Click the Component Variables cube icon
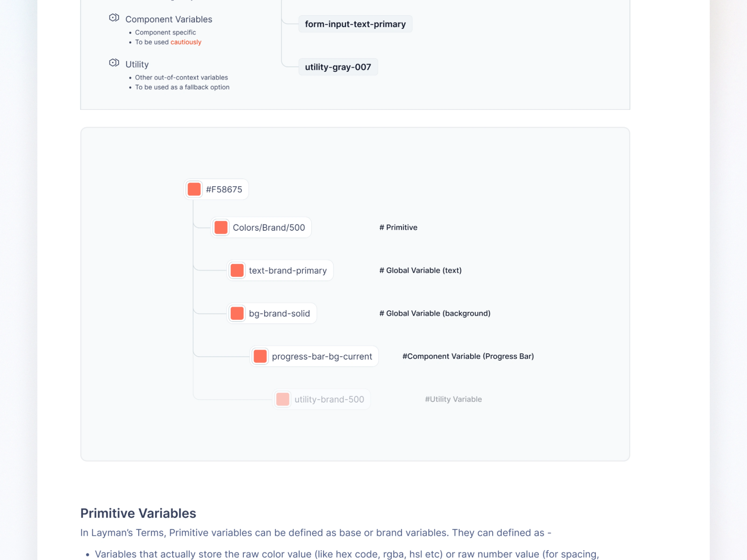This screenshot has height=560, width=747. (114, 17)
